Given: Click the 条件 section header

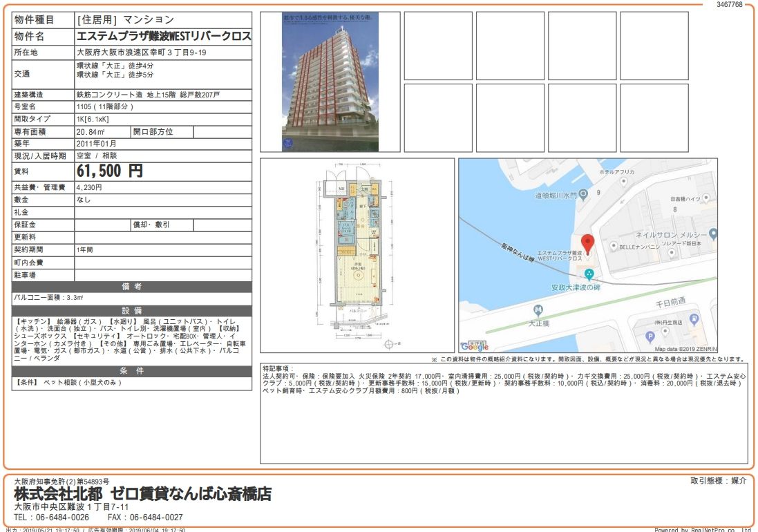Looking at the screenshot, I should pyautogui.click(x=131, y=371).
